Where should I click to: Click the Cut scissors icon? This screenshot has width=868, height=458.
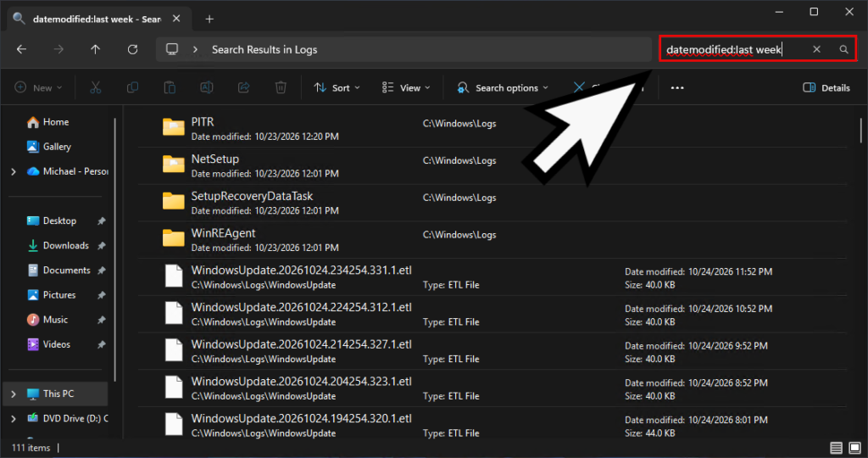[96, 87]
